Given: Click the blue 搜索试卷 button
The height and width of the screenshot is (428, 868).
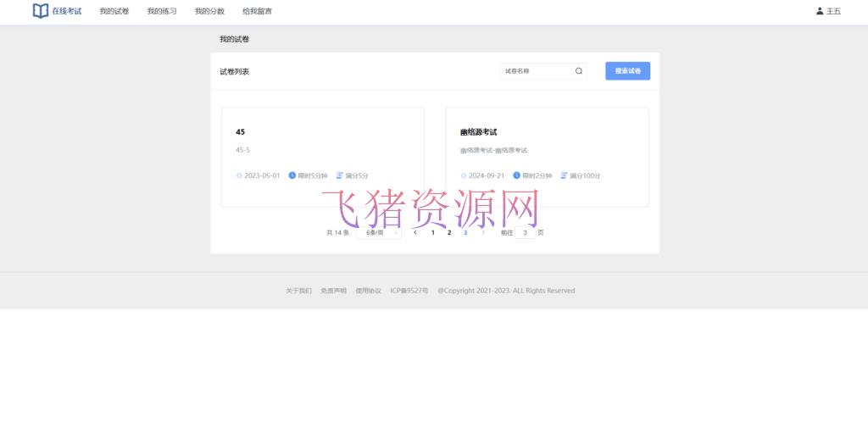Looking at the screenshot, I should coord(628,71).
